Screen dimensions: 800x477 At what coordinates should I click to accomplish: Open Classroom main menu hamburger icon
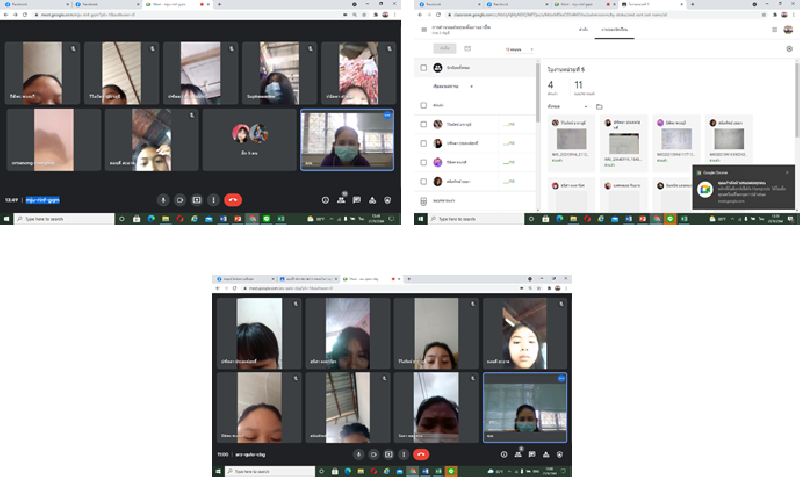pos(424,30)
